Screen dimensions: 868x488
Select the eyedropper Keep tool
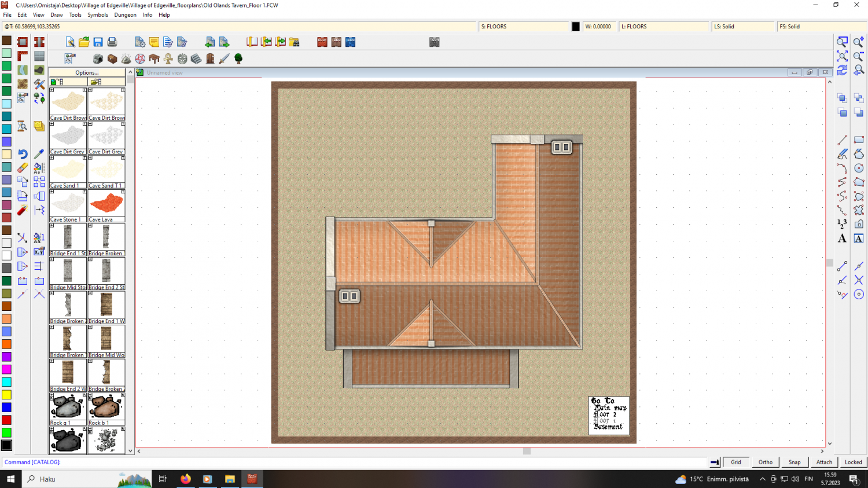39,154
